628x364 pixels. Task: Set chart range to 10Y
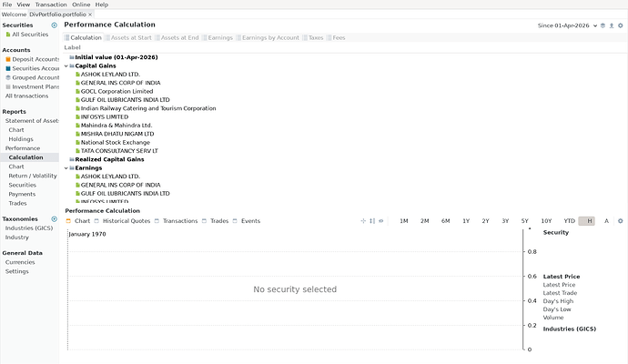click(546, 221)
